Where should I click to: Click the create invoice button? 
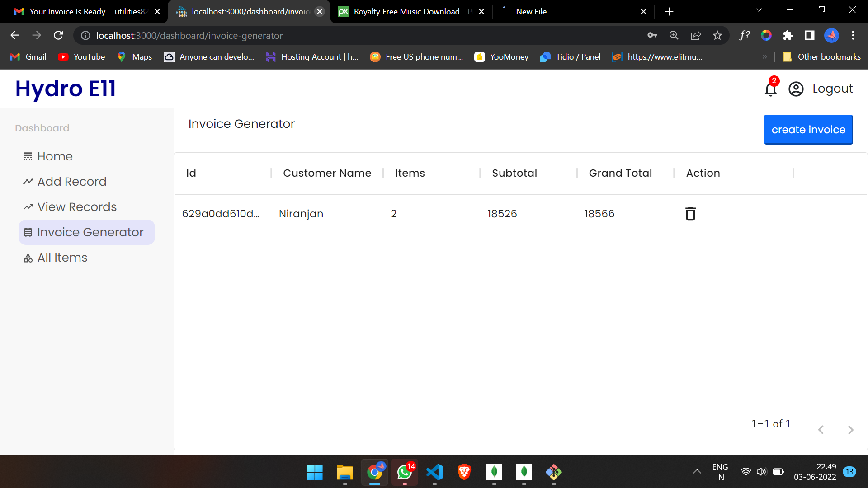[x=808, y=130]
